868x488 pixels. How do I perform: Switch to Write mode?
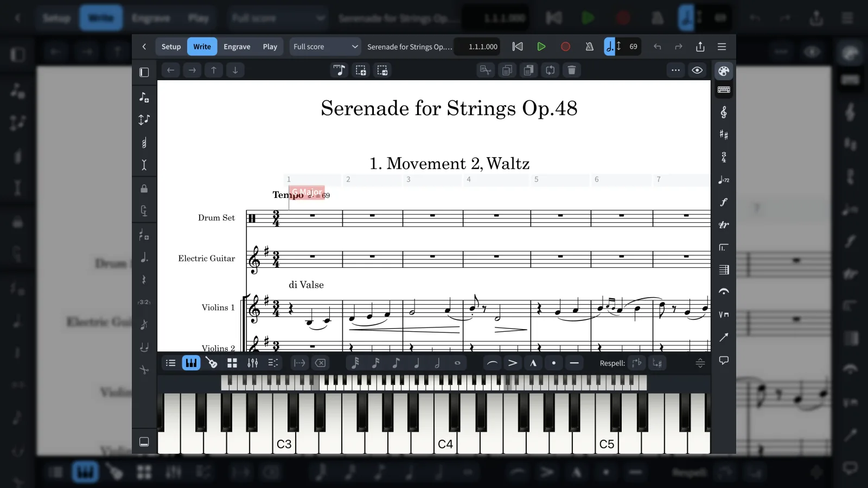tap(202, 47)
